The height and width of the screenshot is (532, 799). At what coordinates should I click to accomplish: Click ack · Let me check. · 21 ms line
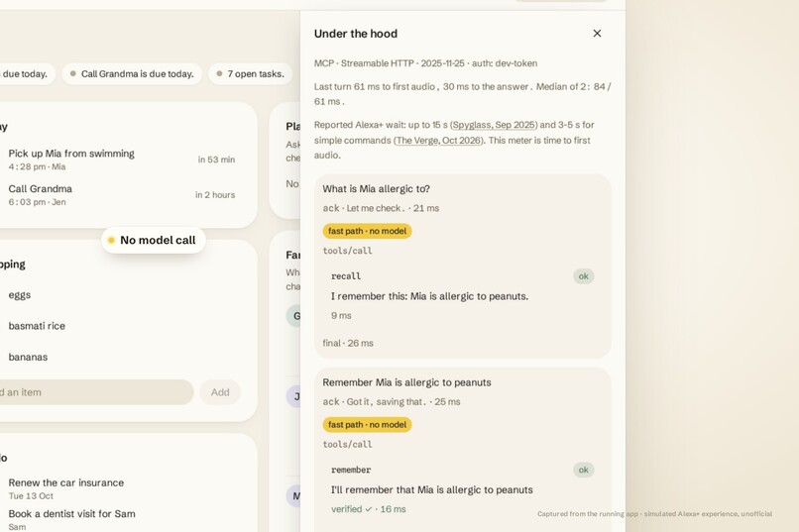click(x=381, y=208)
